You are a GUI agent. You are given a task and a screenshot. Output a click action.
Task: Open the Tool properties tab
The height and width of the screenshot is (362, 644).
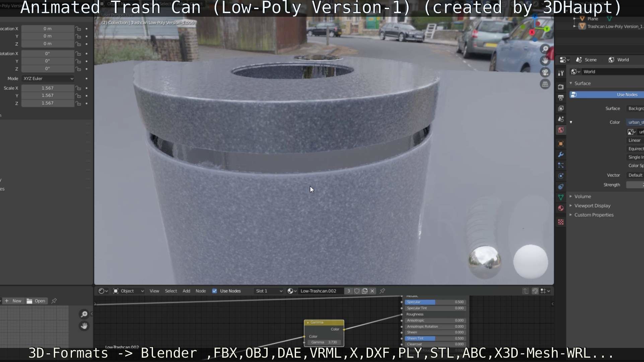point(561,73)
